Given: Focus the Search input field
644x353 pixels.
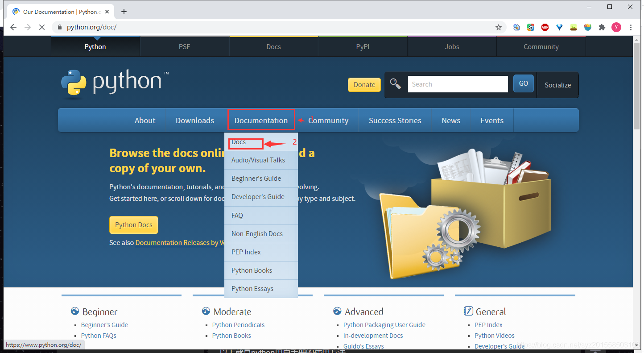Looking at the screenshot, I should coord(458,84).
